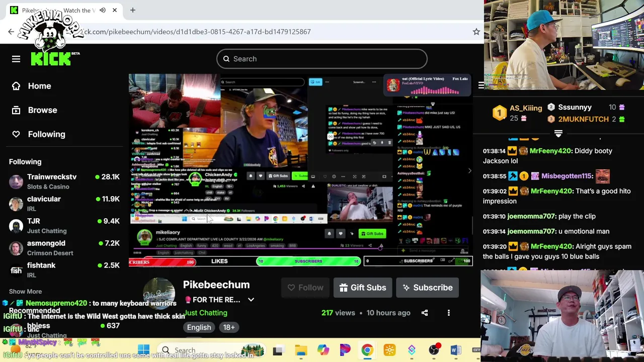Open Pikebeechum's channel avatar

coord(159,294)
